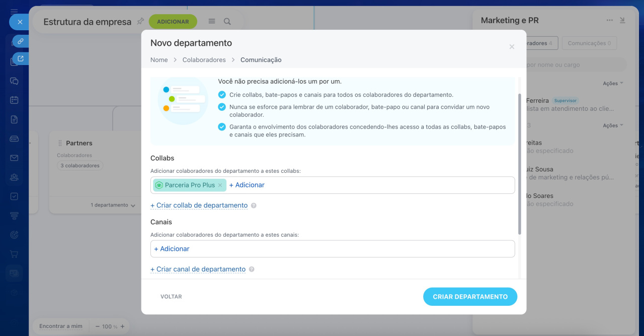Remove the Parceria Pro Plus collab tag
644x336 pixels.
[220, 185]
